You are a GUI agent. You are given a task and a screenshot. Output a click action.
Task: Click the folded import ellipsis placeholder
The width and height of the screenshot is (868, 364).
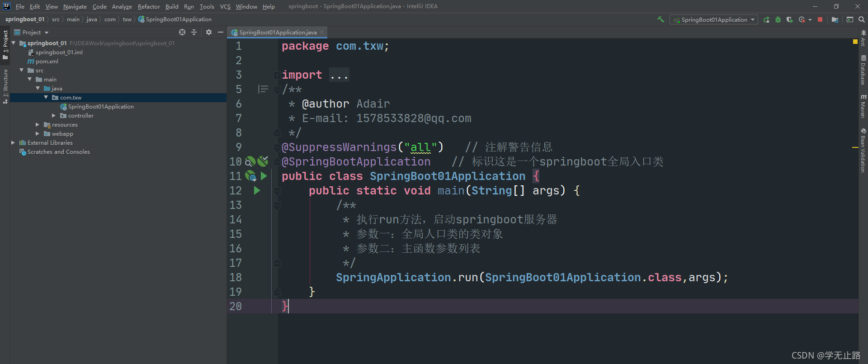click(339, 75)
